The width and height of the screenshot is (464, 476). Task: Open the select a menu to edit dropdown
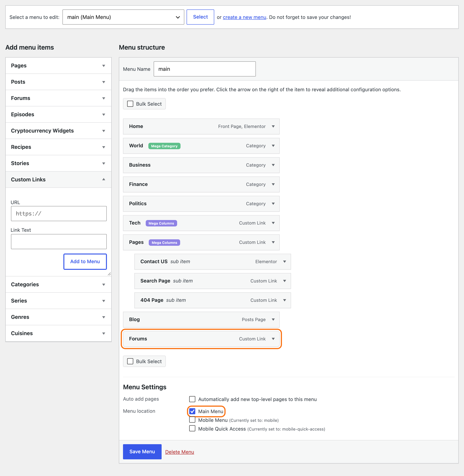(123, 17)
